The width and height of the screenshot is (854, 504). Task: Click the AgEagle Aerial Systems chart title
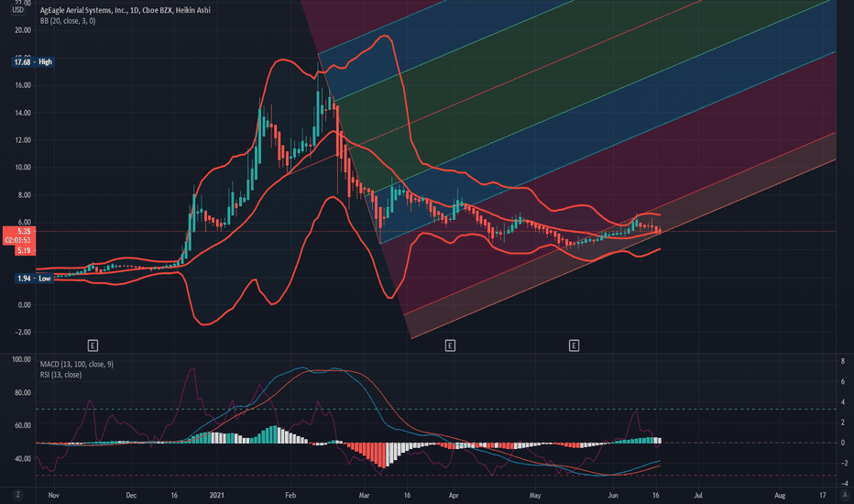coord(126,10)
